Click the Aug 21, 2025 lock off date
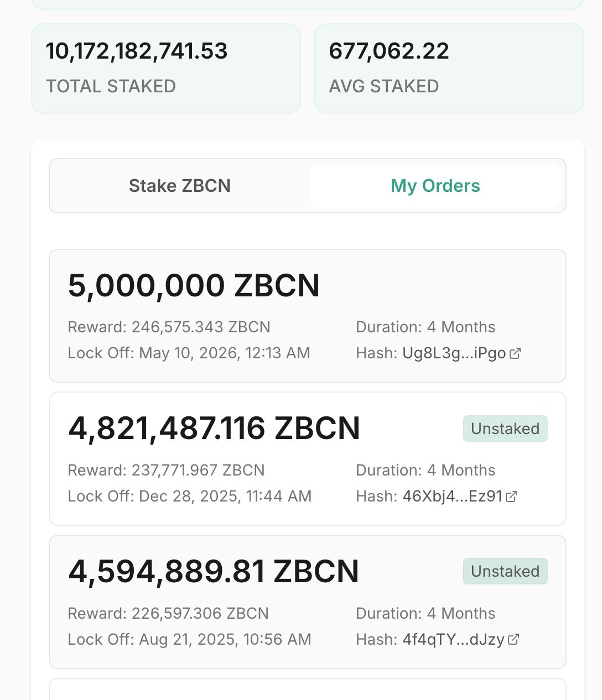Image resolution: width=602 pixels, height=700 pixels. pyautogui.click(x=225, y=640)
